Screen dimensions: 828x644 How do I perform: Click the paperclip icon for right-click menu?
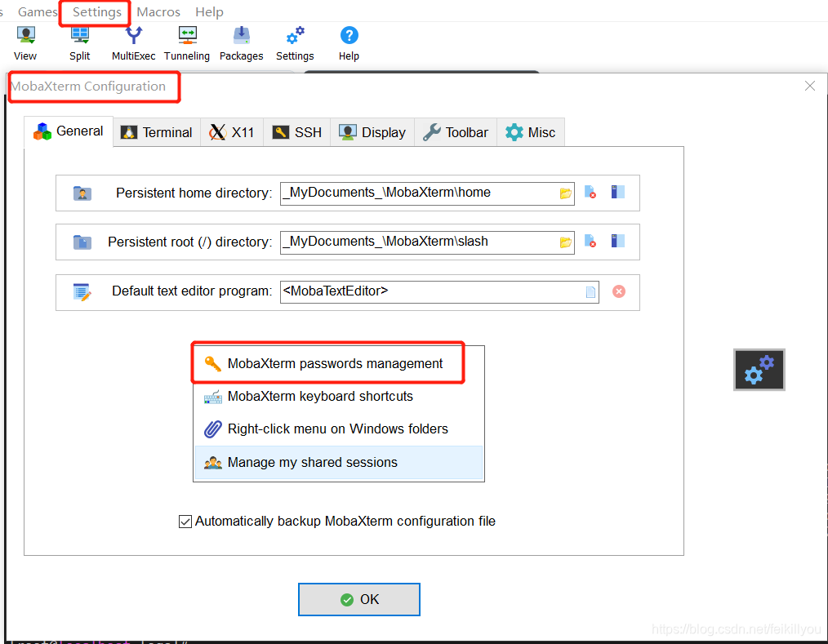coord(213,429)
